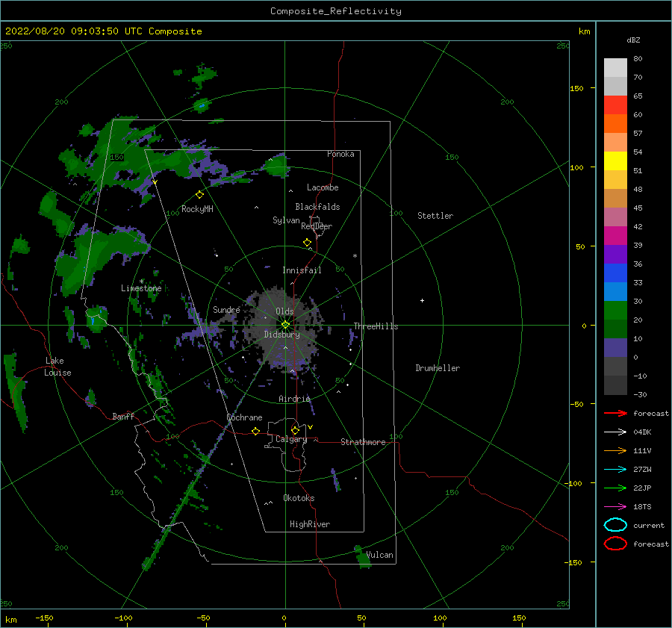
Task: Click the Didsbury city label
Action: [x=282, y=335]
